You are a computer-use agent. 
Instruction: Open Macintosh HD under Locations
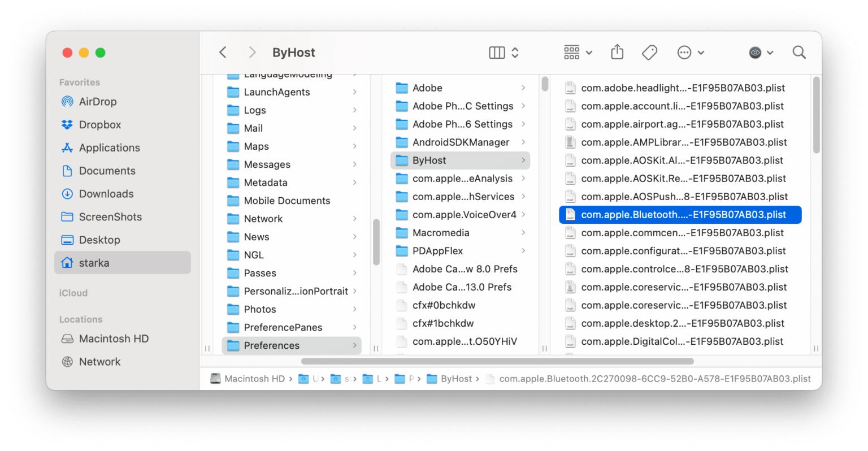(x=123, y=339)
